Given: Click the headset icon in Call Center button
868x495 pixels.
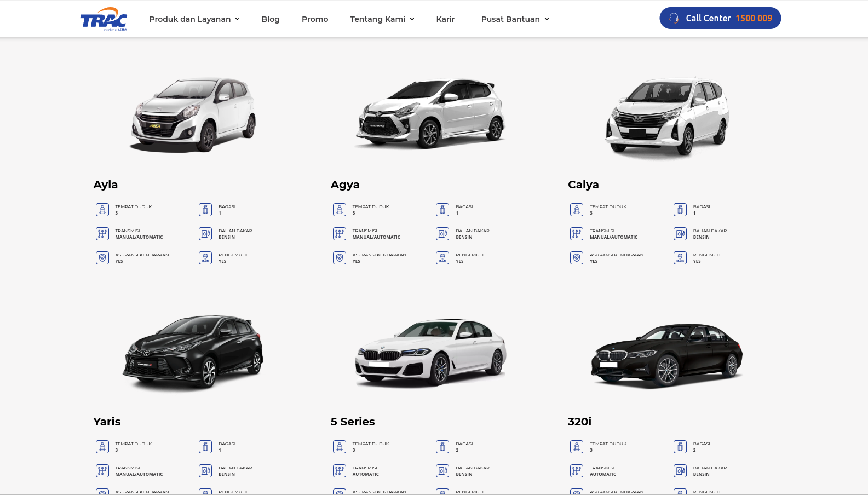Looking at the screenshot, I should [x=674, y=18].
